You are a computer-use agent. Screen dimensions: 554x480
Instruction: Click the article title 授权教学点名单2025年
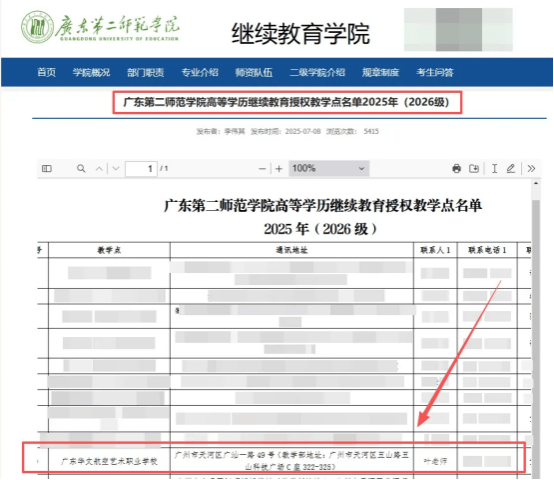(x=287, y=102)
